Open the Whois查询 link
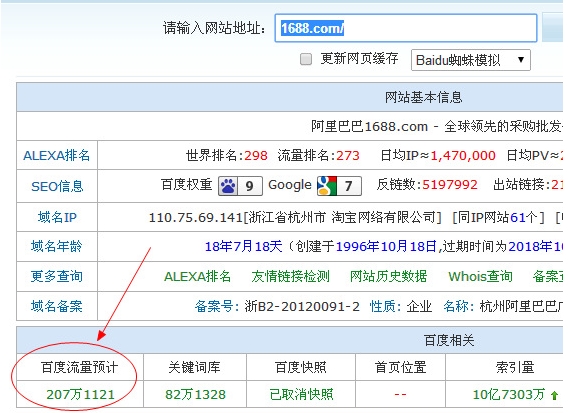This screenshot has width=568, height=413. click(x=480, y=276)
